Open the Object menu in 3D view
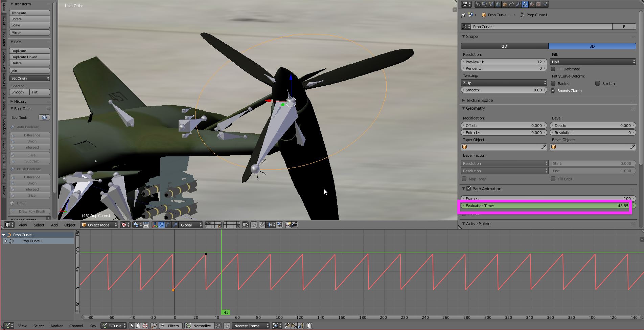Screen dimensions: 644x330 (70, 225)
